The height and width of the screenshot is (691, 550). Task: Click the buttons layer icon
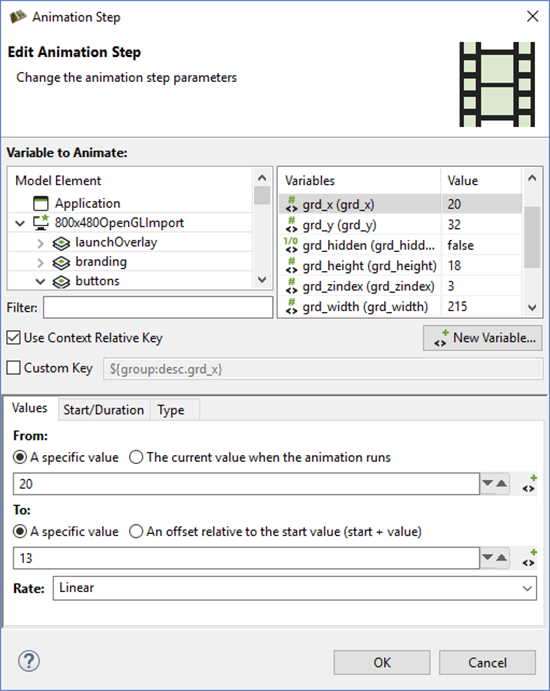[x=61, y=282]
